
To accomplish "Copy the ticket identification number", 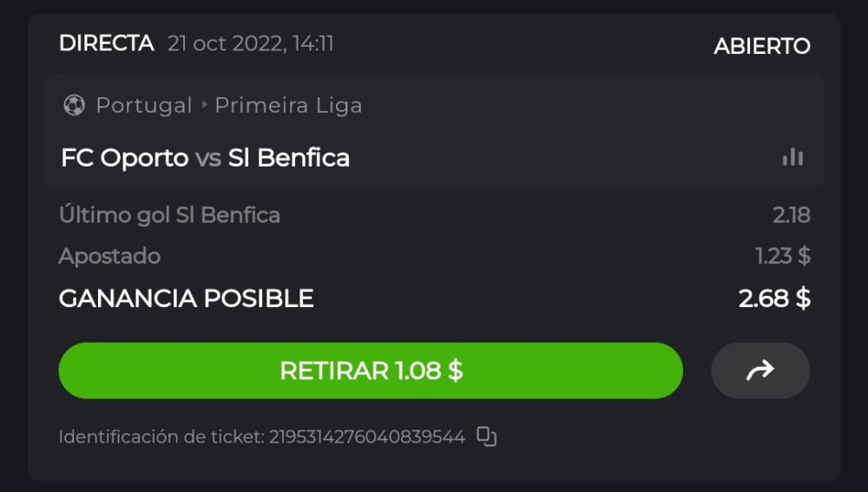I will (487, 436).
